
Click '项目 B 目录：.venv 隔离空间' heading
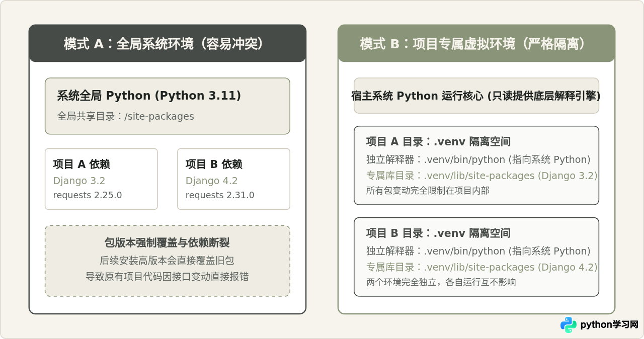coord(438,233)
